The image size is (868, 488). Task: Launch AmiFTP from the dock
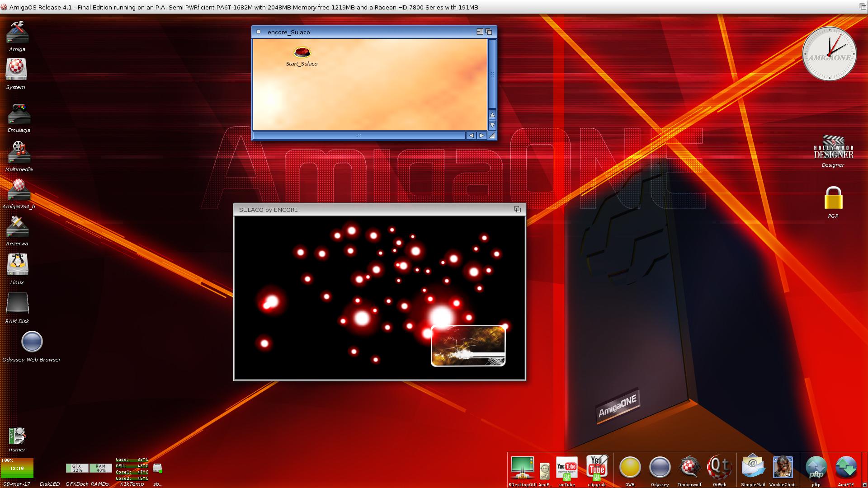(x=846, y=468)
